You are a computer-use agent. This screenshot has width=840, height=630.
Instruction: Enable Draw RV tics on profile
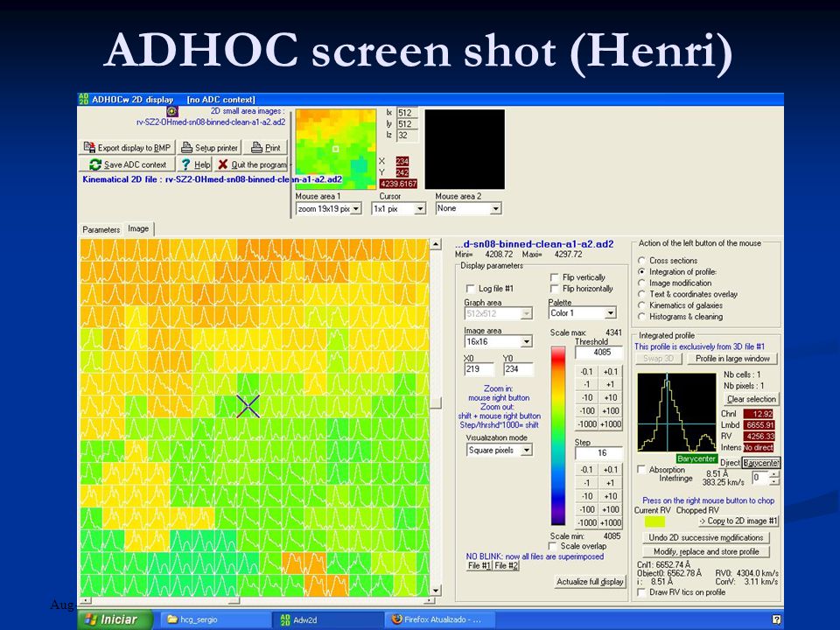(640, 592)
